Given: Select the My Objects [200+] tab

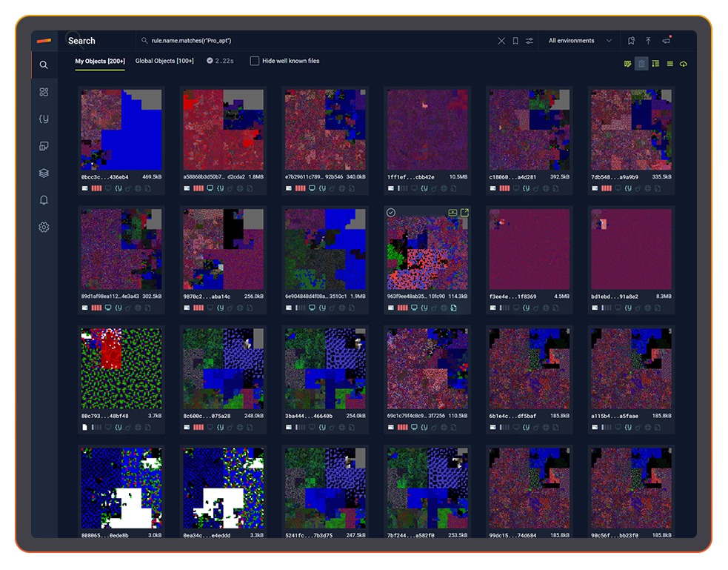Looking at the screenshot, I should pos(100,61).
